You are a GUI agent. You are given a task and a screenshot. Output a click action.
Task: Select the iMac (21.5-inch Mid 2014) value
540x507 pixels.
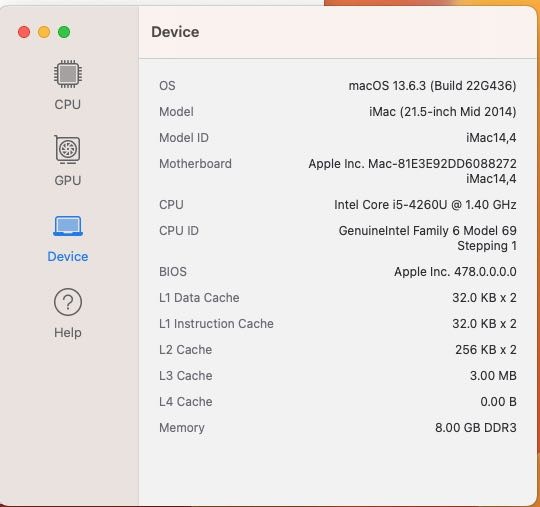click(x=443, y=112)
